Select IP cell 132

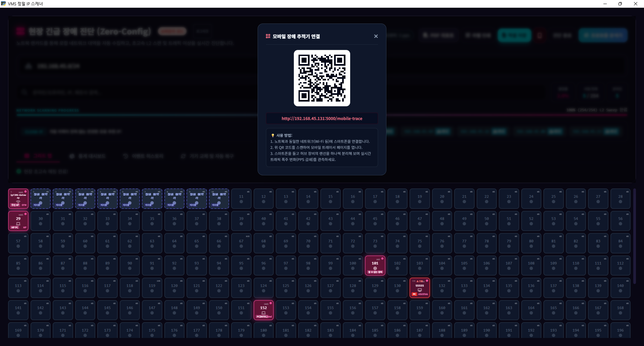(x=442, y=288)
